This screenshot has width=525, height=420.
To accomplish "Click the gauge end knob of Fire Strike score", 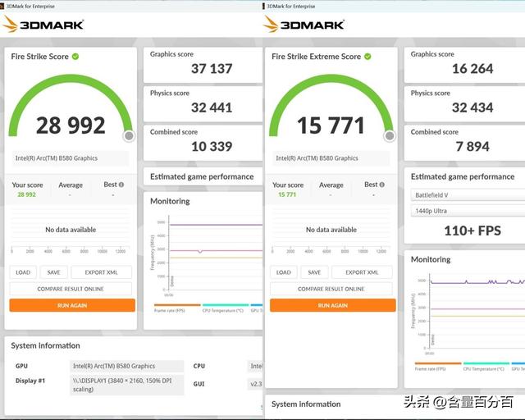I will [x=129, y=135].
